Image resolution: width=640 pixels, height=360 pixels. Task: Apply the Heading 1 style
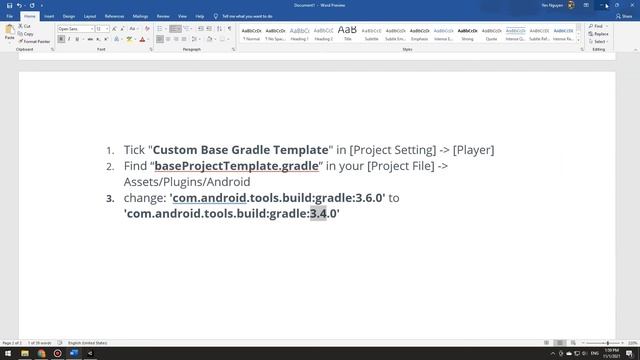(x=299, y=34)
